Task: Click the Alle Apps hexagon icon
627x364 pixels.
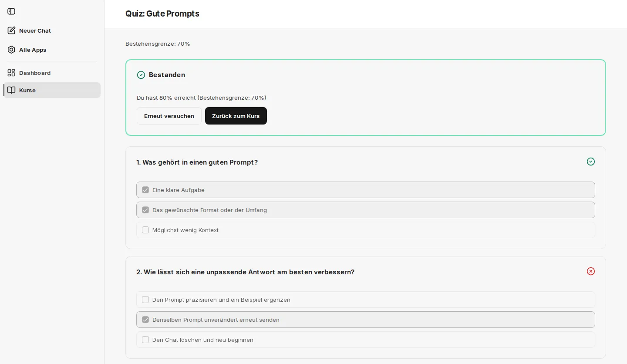Action: (x=11, y=50)
